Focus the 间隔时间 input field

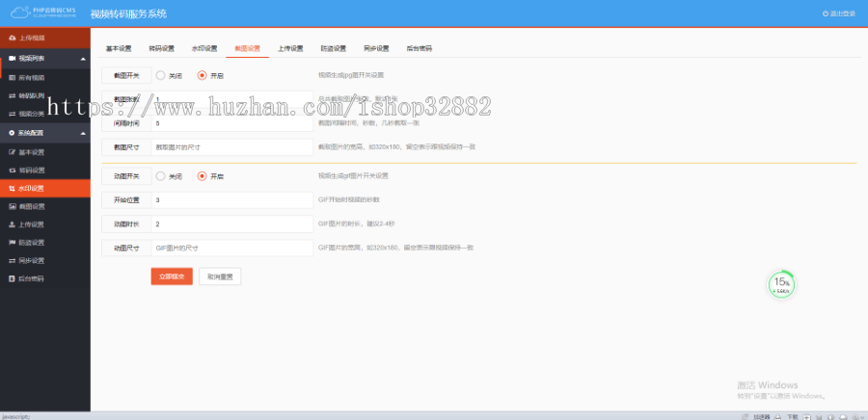pyautogui.click(x=231, y=124)
